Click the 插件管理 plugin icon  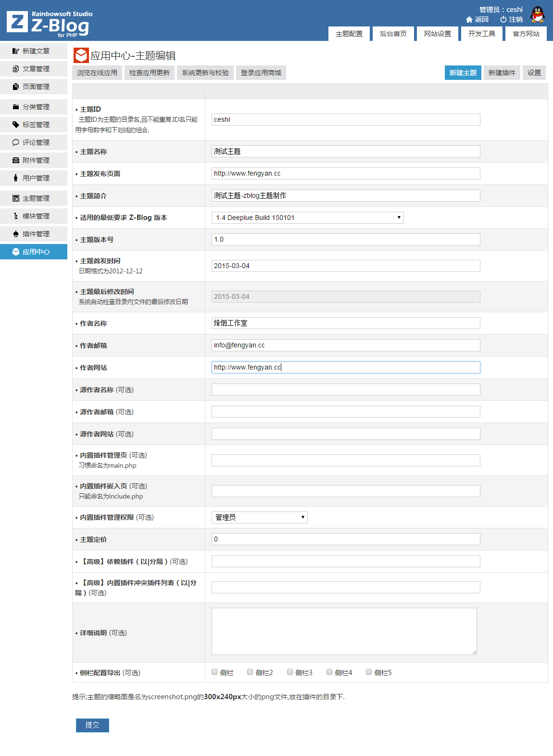16,234
